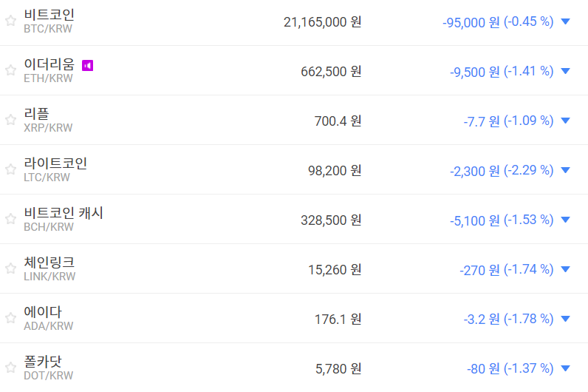Viewport: 588px width, 392px height.
Task: Favorite 비트코인 with its star icon
Action: (10, 21)
